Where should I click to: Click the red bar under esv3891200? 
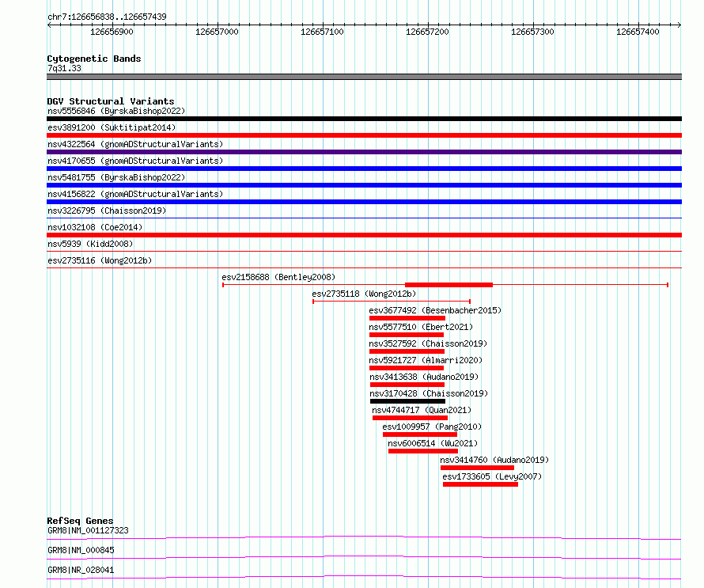pyautogui.click(x=364, y=135)
